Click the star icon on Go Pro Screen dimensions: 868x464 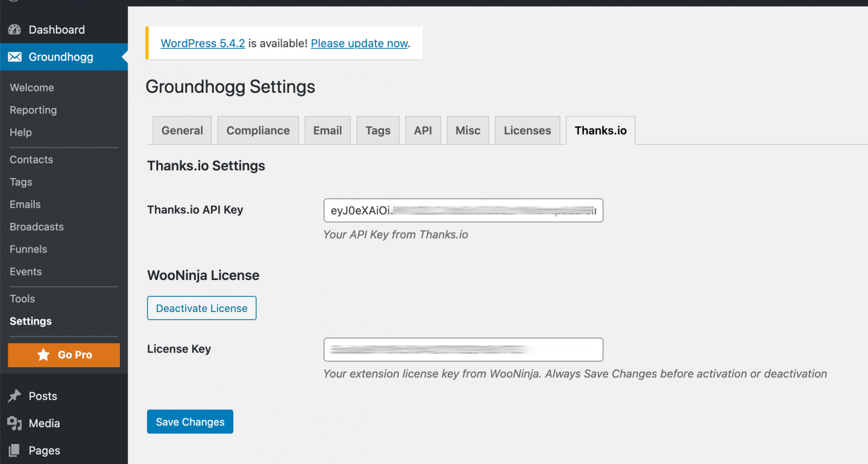(x=43, y=355)
